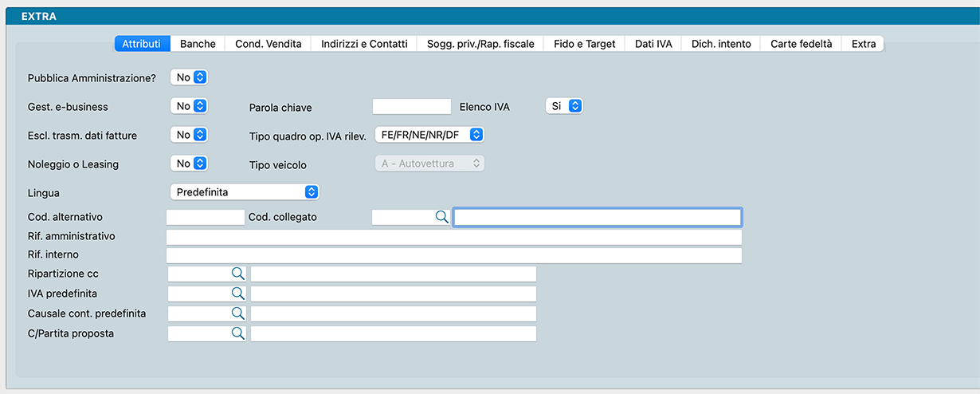The width and height of the screenshot is (980, 394).
Task: Click the Parola chiave input field
Action: pos(412,106)
